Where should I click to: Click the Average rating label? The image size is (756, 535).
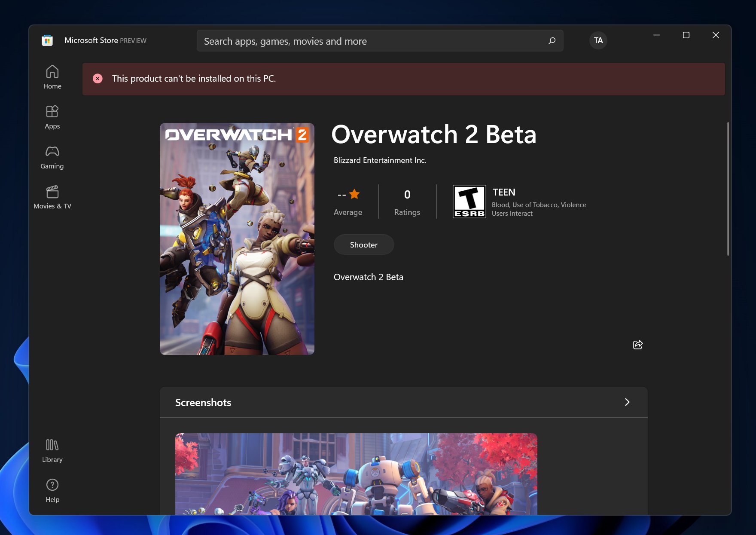pos(348,212)
